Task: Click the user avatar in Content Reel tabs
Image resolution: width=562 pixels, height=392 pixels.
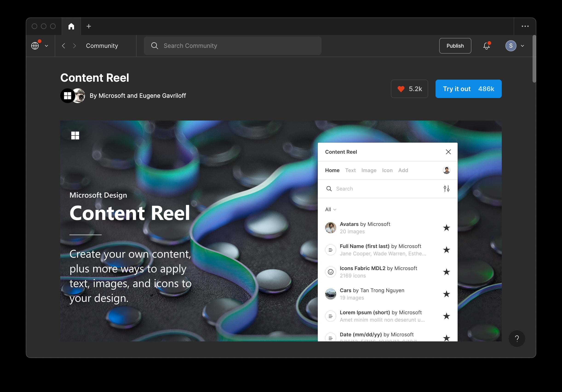Action: [x=446, y=170]
